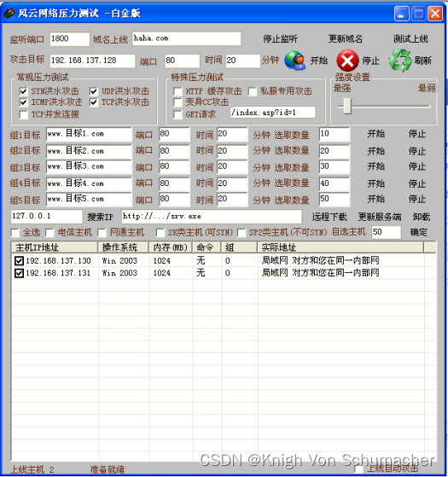Viewport: 448px width, 477px height.
Task: Click the 强度设置 slider thumb
Action: (347, 106)
